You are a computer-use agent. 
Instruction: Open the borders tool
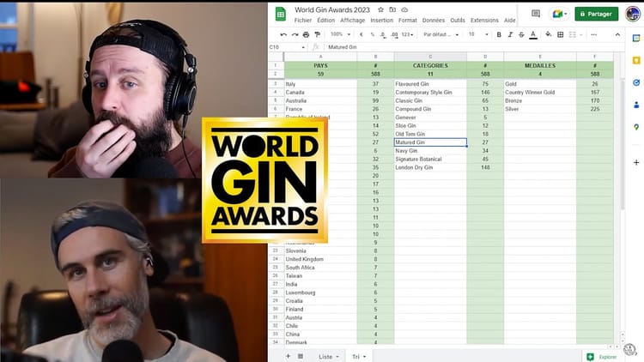560,35
